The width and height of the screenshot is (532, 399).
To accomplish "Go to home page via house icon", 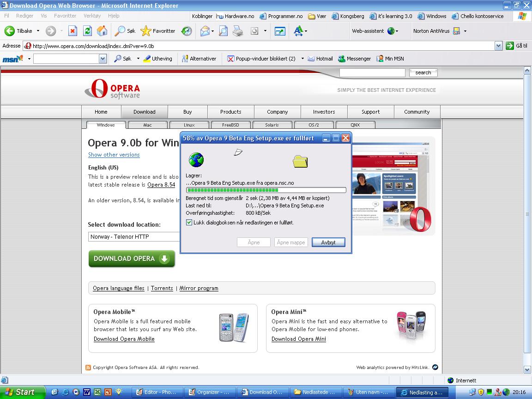I will (102, 31).
